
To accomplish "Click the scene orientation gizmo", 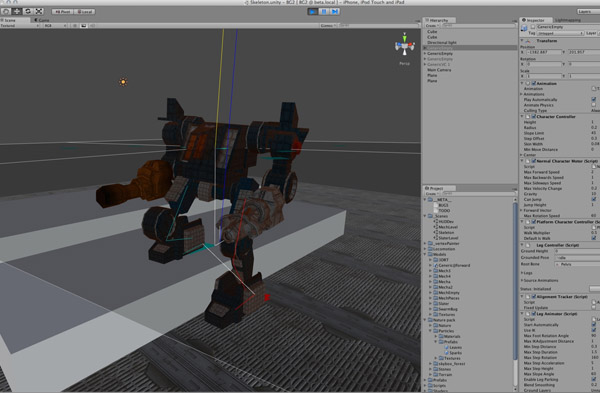I will point(404,46).
